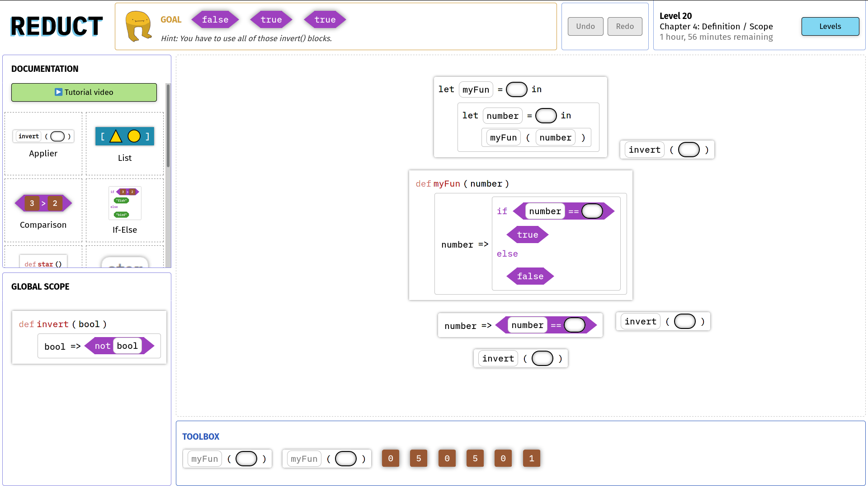Click the false block in the goal bar

215,20
